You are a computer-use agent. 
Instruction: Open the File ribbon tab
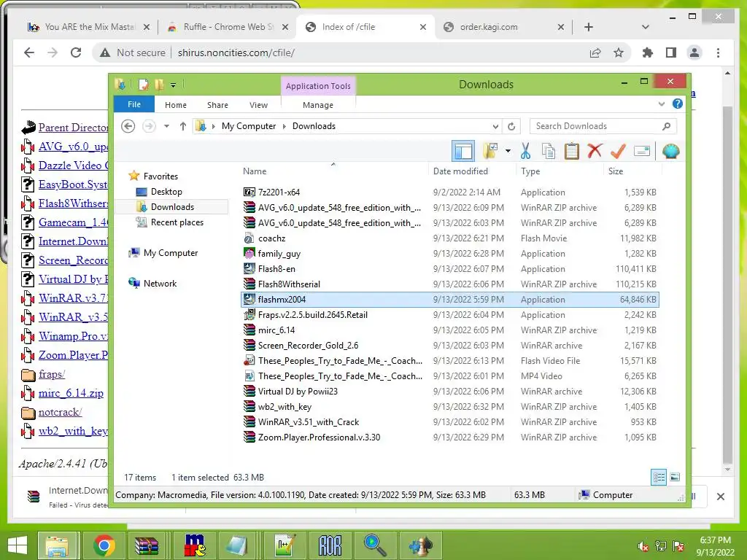(x=134, y=104)
